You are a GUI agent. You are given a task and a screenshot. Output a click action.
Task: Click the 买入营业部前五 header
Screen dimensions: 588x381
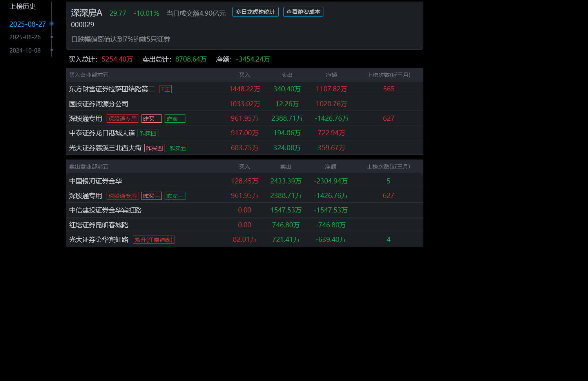89,75
